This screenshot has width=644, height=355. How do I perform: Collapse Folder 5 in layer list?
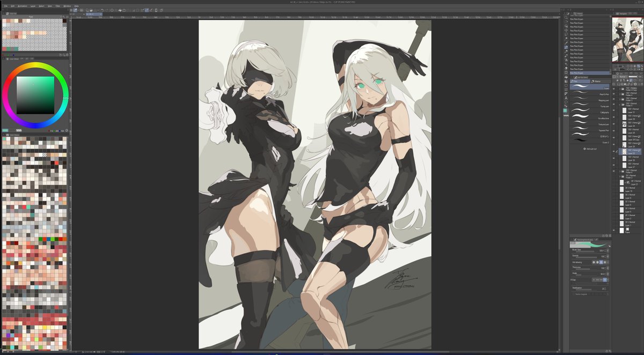[x=620, y=104]
